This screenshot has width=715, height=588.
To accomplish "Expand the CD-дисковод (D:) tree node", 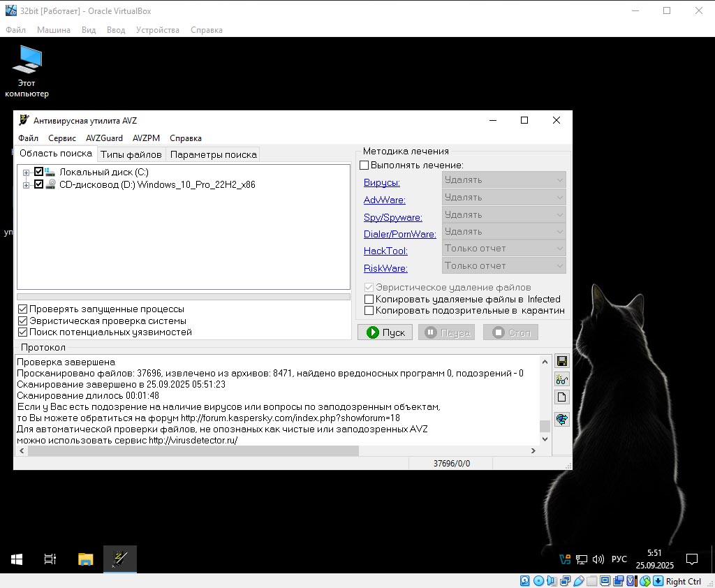I will pos(27,185).
